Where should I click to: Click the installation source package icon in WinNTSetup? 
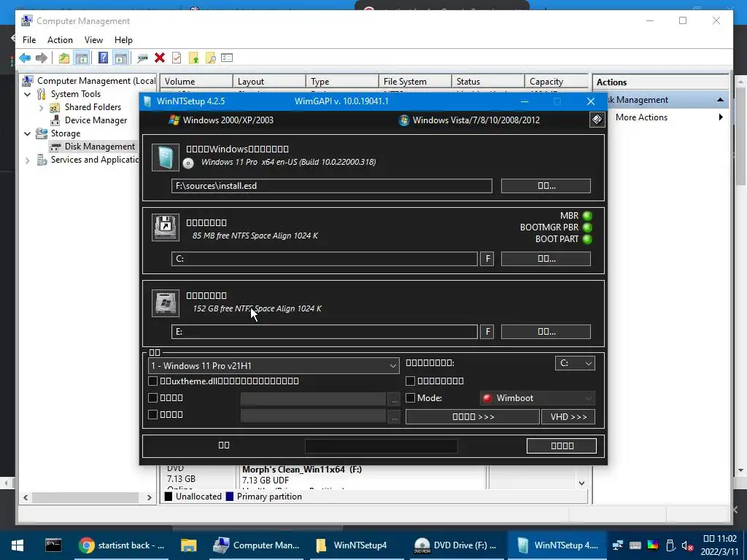point(166,157)
